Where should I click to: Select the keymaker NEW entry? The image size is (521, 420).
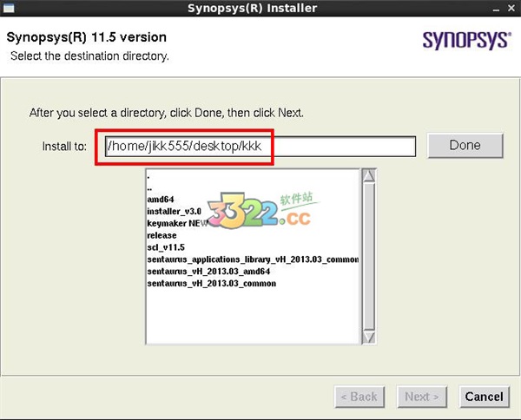pos(177,223)
